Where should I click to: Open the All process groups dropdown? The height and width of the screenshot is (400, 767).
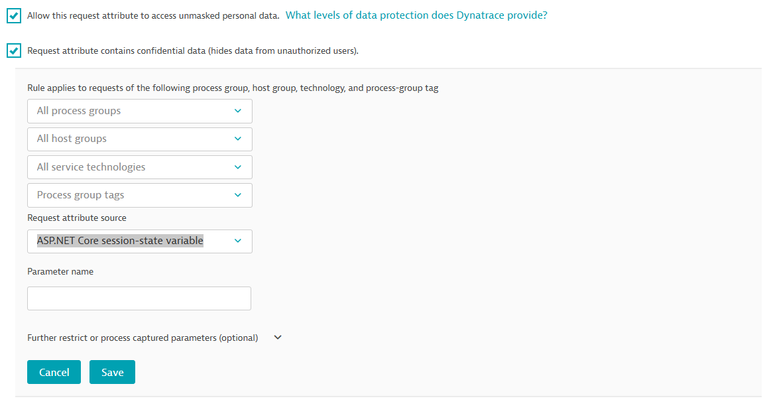click(x=139, y=111)
